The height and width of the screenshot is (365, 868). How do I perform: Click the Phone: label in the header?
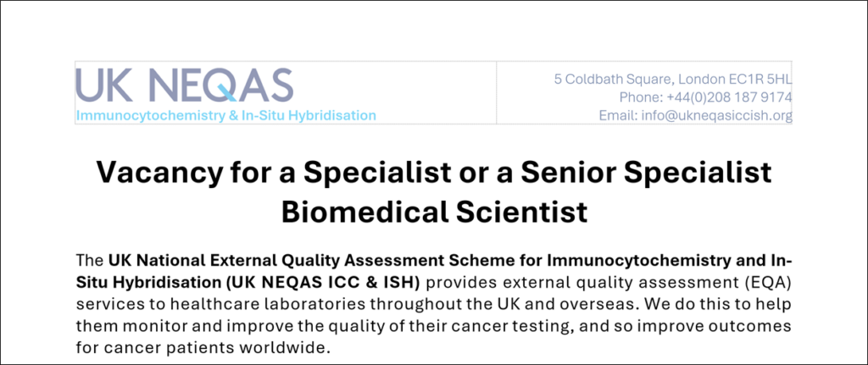point(641,97)
